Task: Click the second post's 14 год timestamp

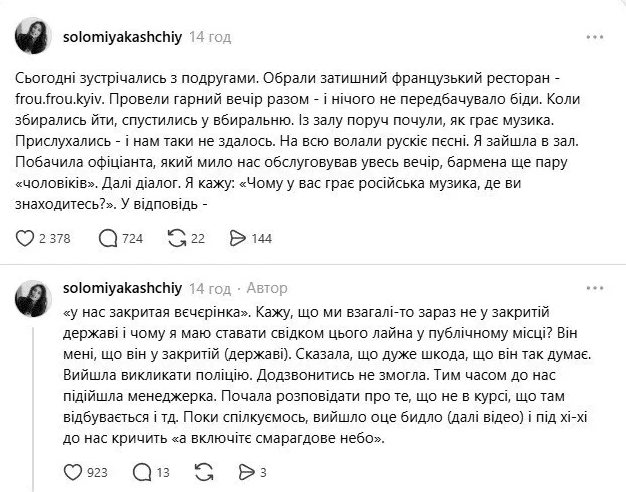Action: click(211, 289)
